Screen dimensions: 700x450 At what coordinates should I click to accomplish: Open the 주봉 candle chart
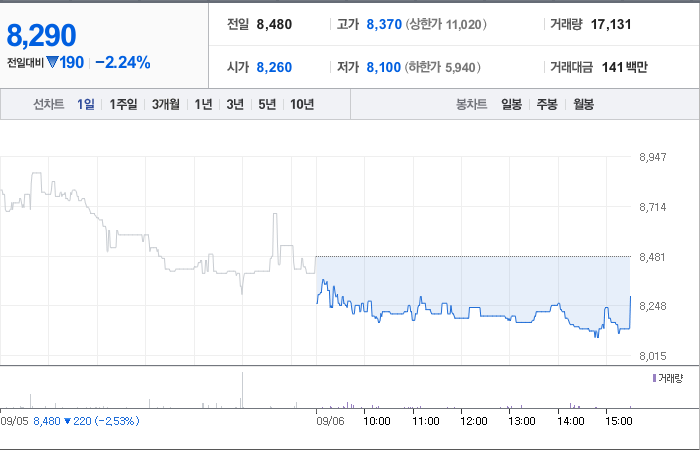click(x=547, y=104)
